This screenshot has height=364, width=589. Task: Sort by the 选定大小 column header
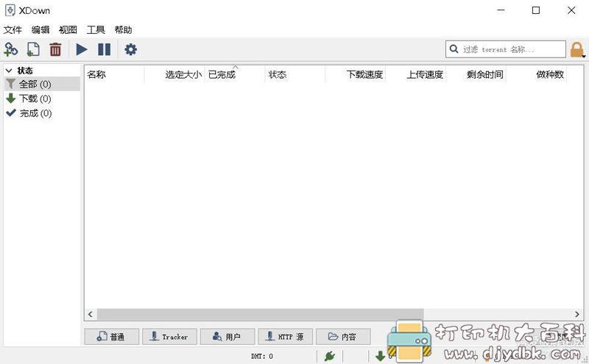point(174,75)
